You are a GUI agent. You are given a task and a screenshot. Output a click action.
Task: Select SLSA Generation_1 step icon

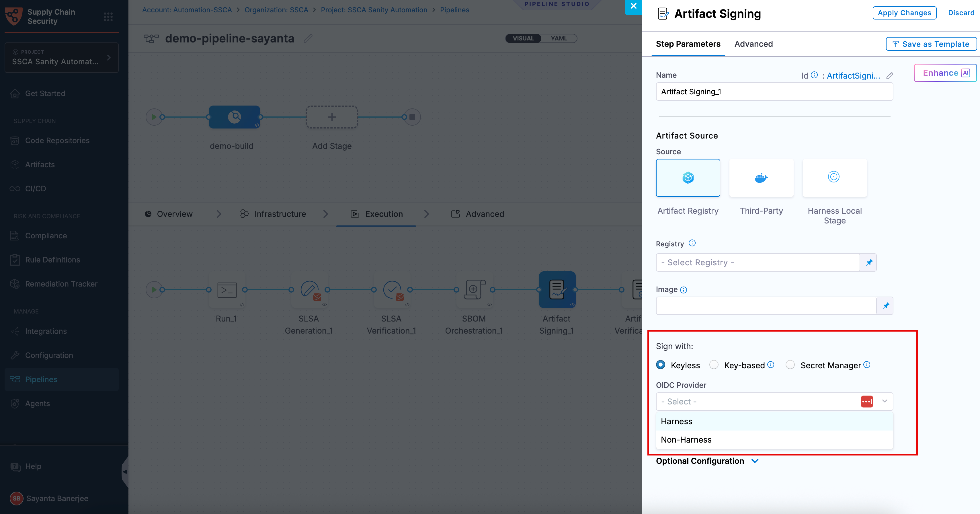point(309,290)
